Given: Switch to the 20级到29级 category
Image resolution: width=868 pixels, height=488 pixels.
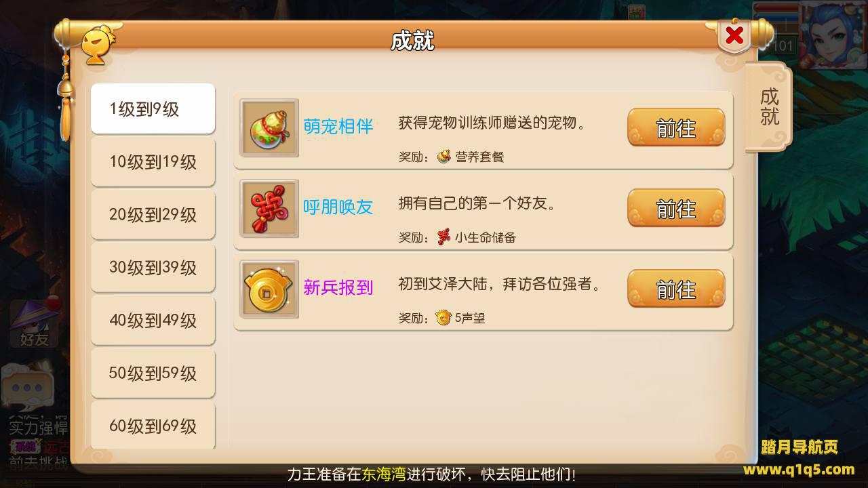Looking at the screenshot, I should [x=153, y=214].
